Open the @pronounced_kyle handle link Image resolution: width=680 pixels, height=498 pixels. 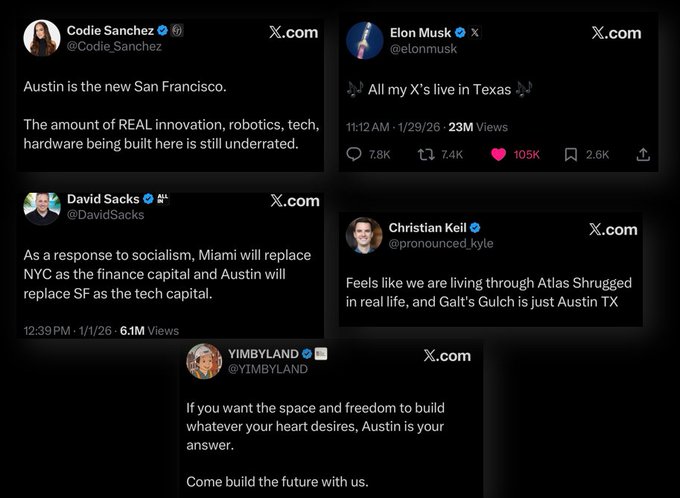coord(440,243)
